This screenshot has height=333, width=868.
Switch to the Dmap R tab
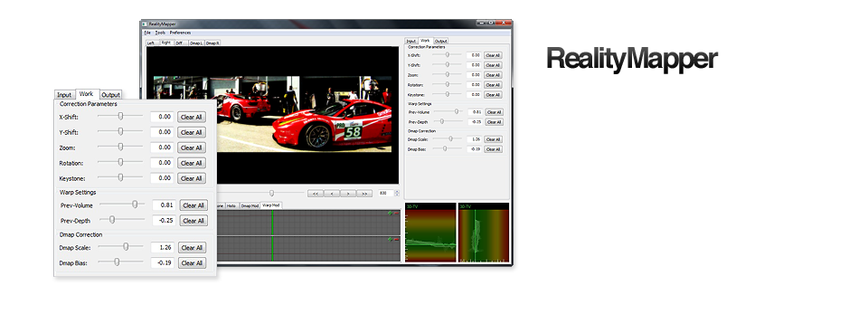pyautogui.click(x=213, y=43)
